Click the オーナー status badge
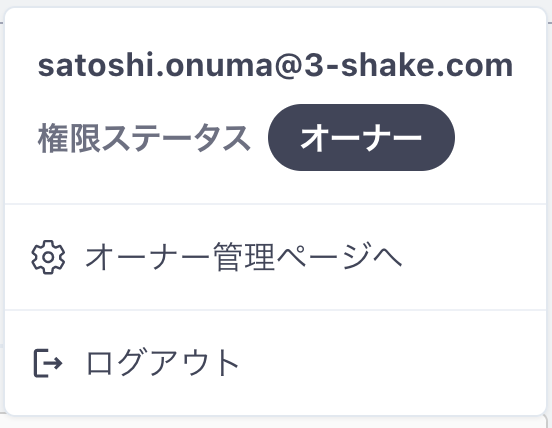552x428 pixels. [x=361, y=138]
